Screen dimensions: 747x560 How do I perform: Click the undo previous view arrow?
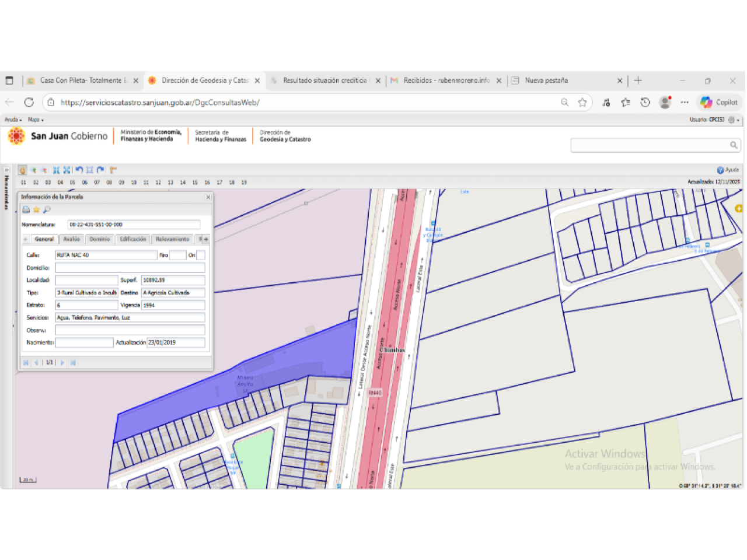click(79, 170)
